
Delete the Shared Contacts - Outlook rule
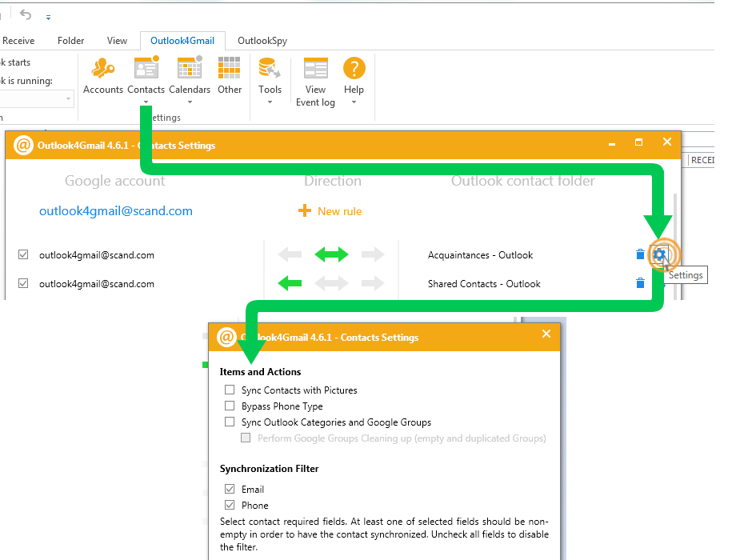640,283
